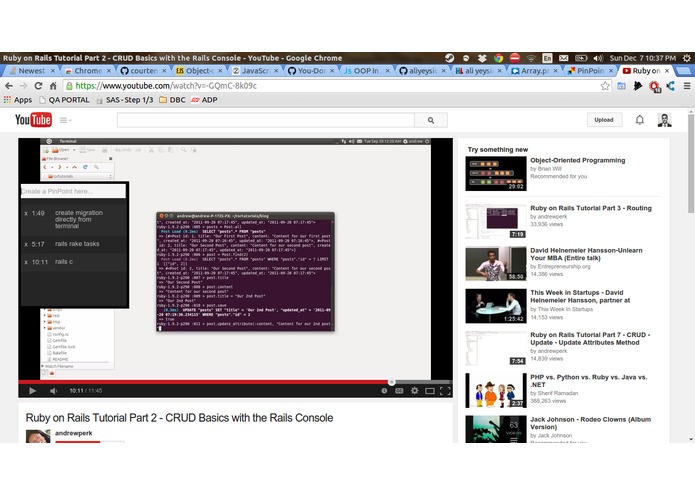695x494 pixels.
Task: Switch to the Chrome tab
Action: tap(88, 71)
